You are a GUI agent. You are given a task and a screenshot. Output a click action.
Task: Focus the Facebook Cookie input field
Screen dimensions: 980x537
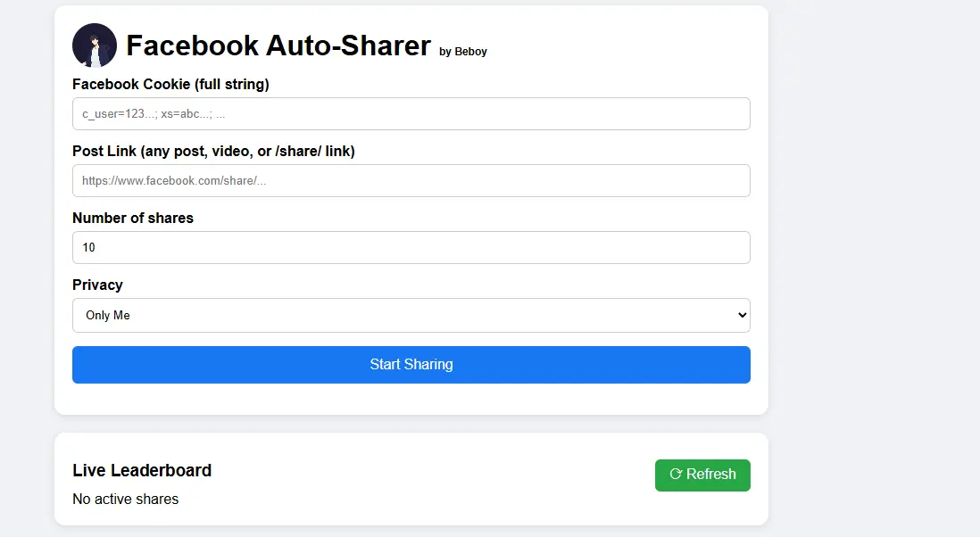411,113
